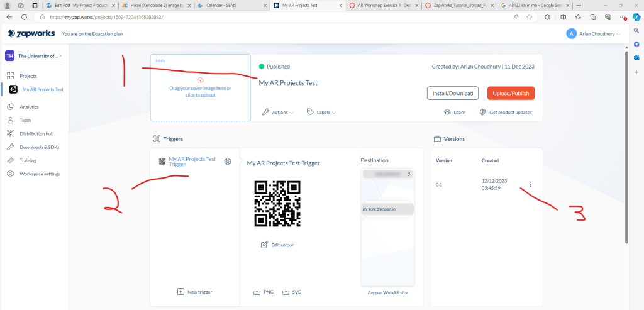Click the Upload/Publish button
This screenshot has width=644, height=310.
[510, 93]
